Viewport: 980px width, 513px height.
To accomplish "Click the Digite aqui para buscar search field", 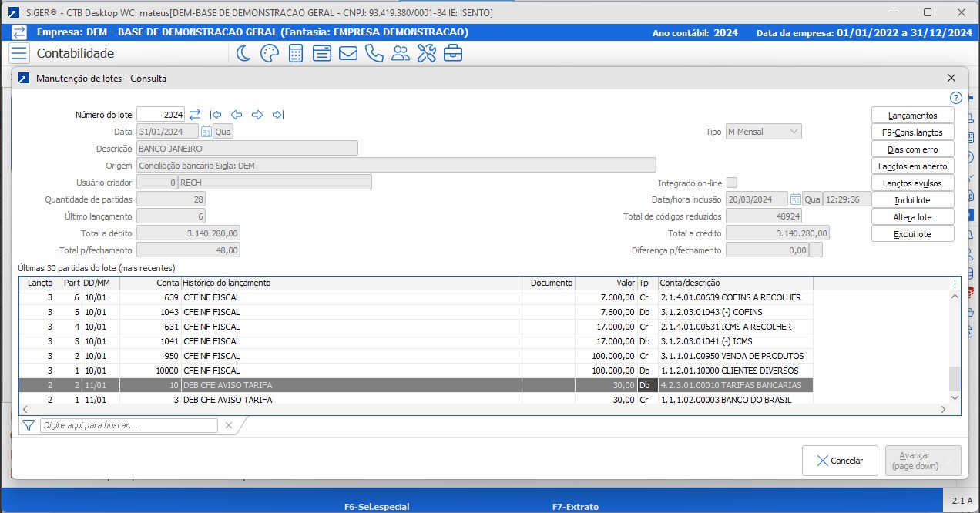I will tap(129, 425).
